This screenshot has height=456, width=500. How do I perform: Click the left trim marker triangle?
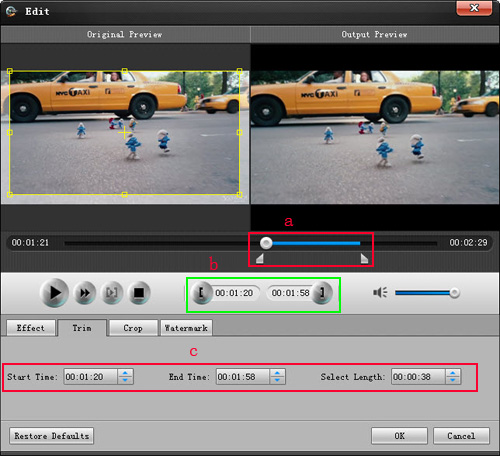260,258
